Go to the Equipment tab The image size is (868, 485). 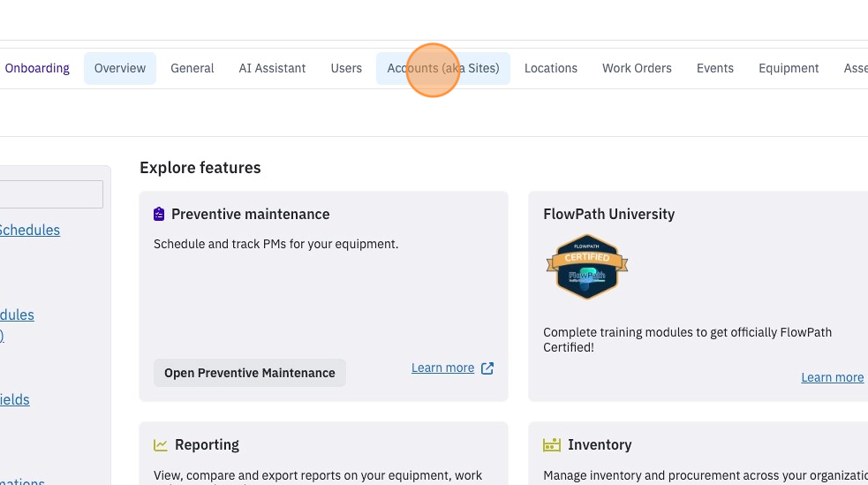tap(789, 68)
